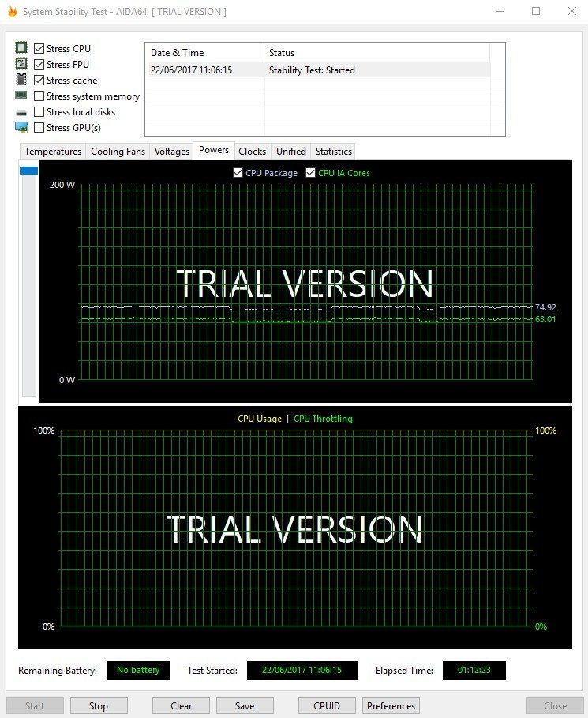Open the Cooling Fans tab
Screen dimensions: 588x718
(118, 152)
